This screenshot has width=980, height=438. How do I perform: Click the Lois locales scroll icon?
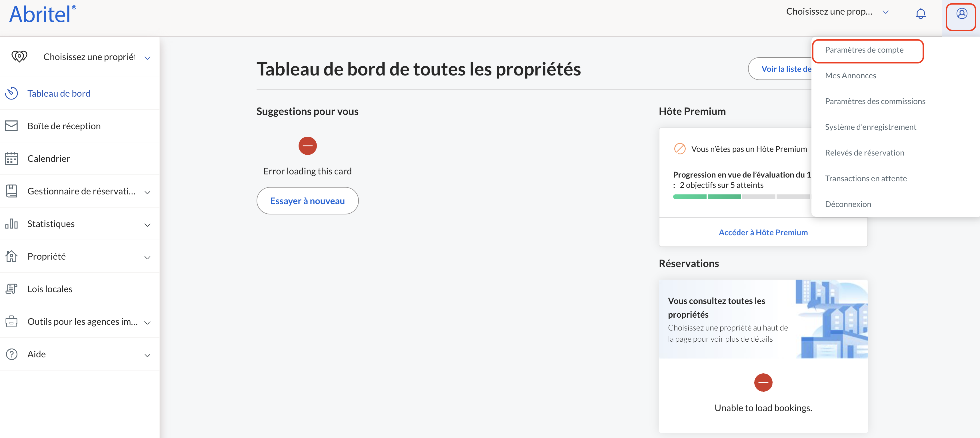[x=11, y=289]
